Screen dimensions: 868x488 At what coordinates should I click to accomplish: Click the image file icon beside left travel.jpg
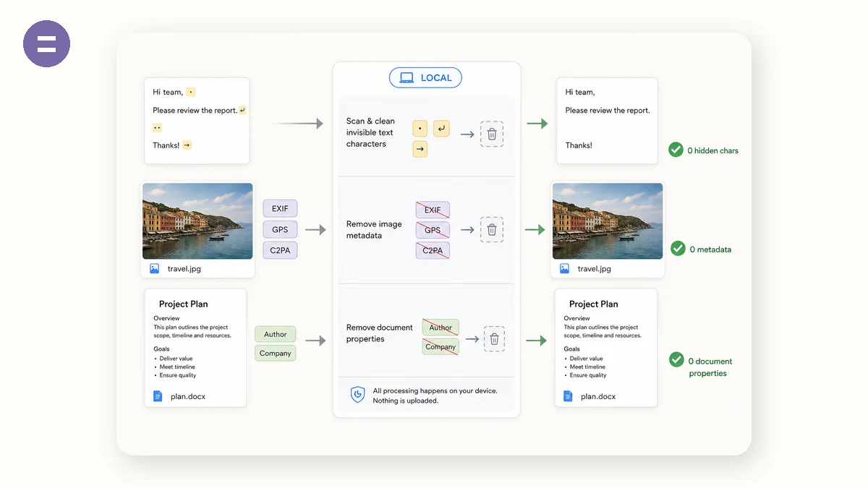[x=154, y=268]
